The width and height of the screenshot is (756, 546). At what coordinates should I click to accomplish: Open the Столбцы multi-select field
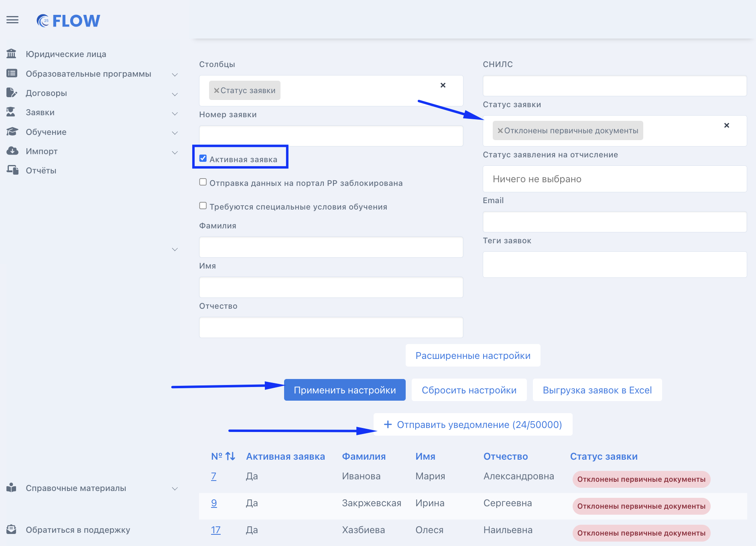tap(331, 91)
